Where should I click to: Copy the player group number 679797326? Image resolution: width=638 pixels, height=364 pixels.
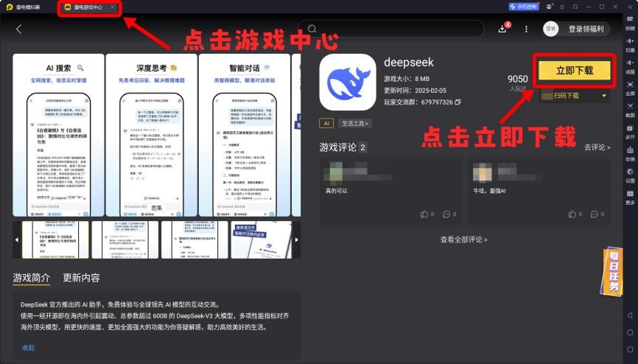458,102
